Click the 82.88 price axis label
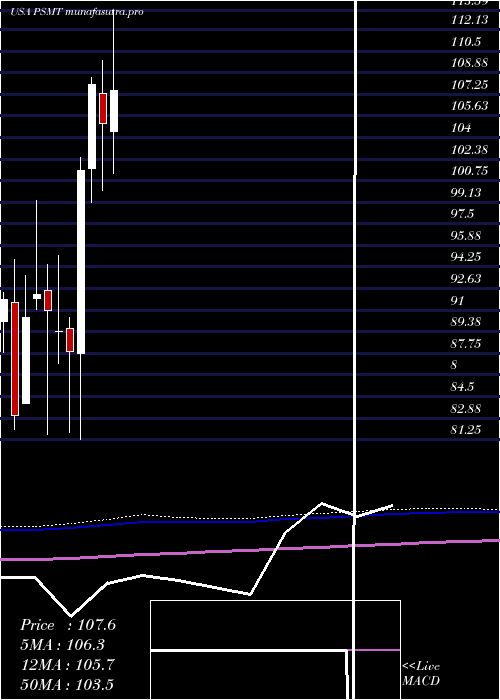Image resolution: width=500 pixels, height=700 pixels. coord(466,408)
